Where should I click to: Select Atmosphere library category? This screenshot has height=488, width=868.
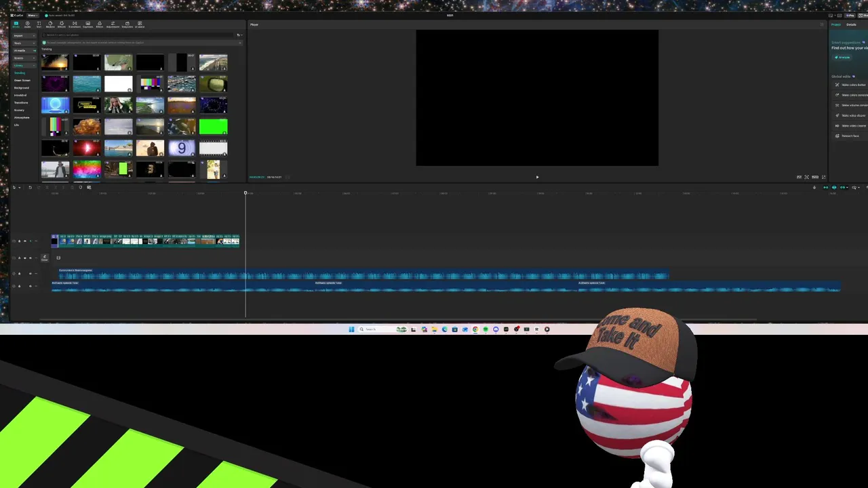(x=22, y=118)
